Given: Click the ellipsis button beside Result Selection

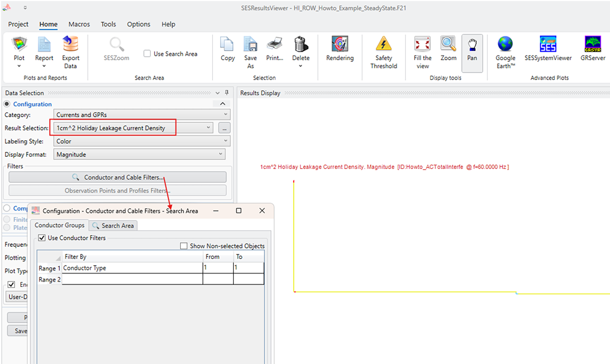Looking at the screenshot, I should (224, 128).
